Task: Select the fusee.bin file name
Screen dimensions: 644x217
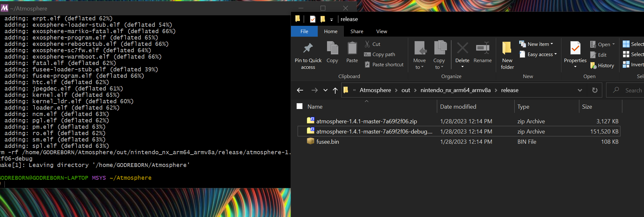Action: tap(328, 142)
